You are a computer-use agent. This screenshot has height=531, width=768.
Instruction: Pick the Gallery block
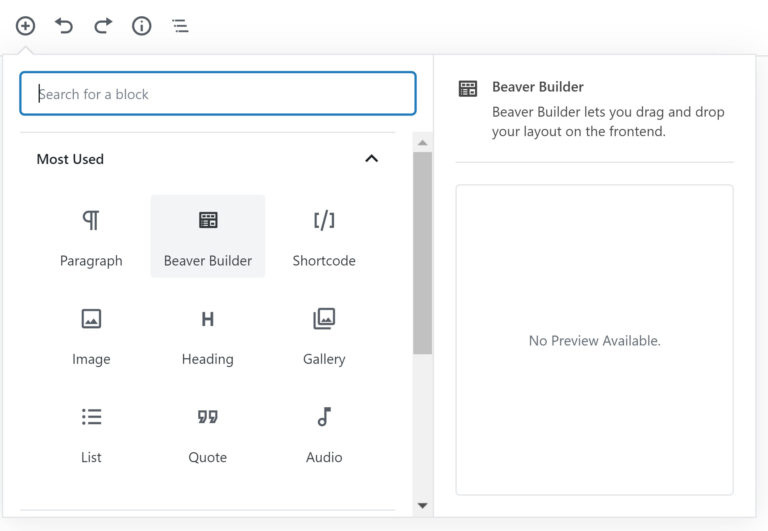[324, 335]
